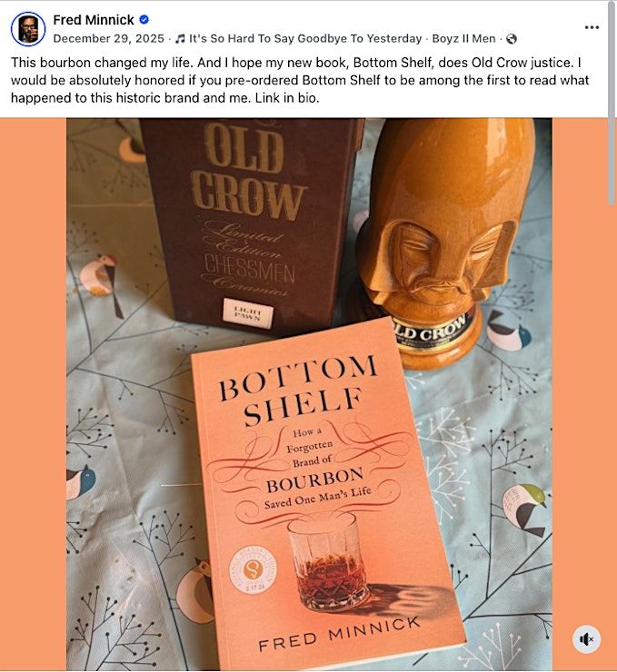
Task: Click the blue verified badge
Action: tap(144, 19)
